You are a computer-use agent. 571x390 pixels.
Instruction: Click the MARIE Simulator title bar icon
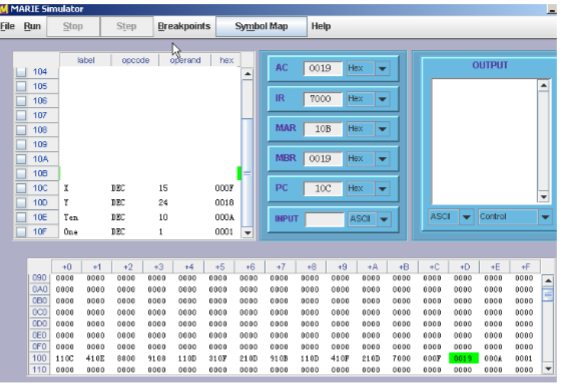3,9
